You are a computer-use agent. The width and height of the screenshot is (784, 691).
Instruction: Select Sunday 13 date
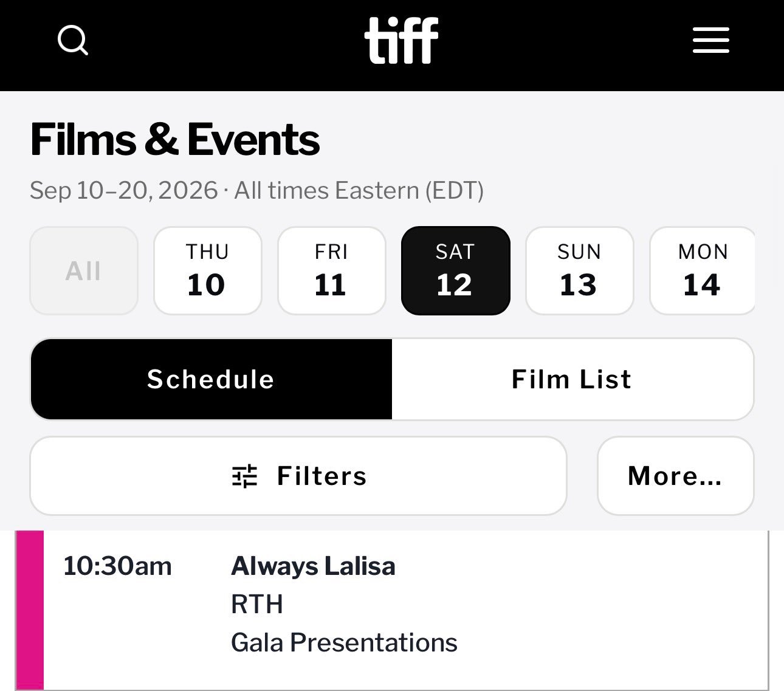point(580,270)
